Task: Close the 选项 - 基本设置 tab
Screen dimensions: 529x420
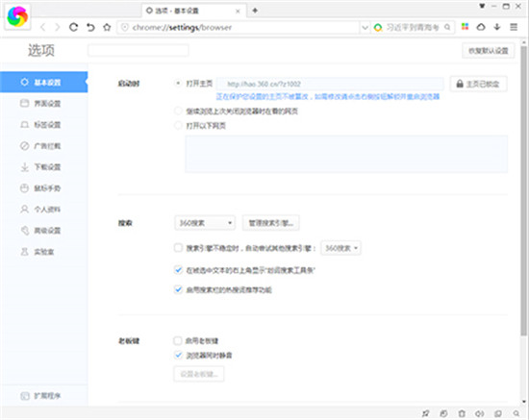Action: click(238, 12)
